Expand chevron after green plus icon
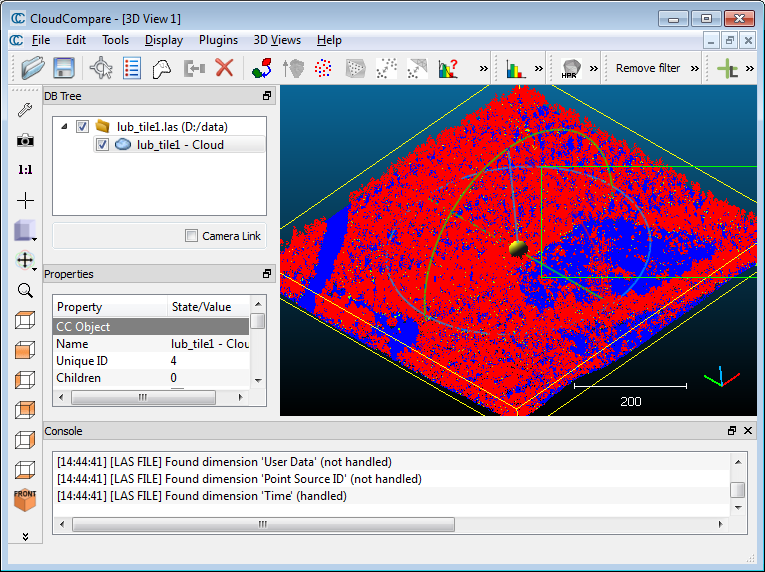Image resolution: width=765 pixels, height=572 pixels. click(750, 68)
